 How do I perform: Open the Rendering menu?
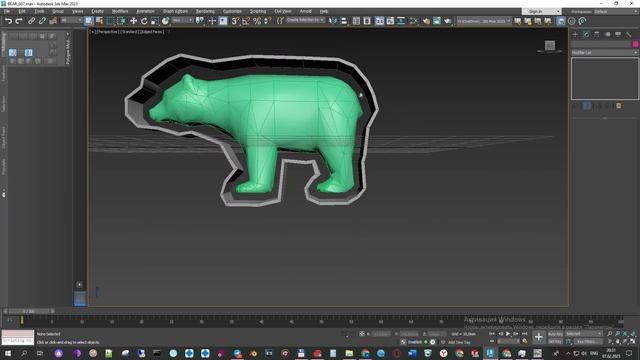coord(205,11)
